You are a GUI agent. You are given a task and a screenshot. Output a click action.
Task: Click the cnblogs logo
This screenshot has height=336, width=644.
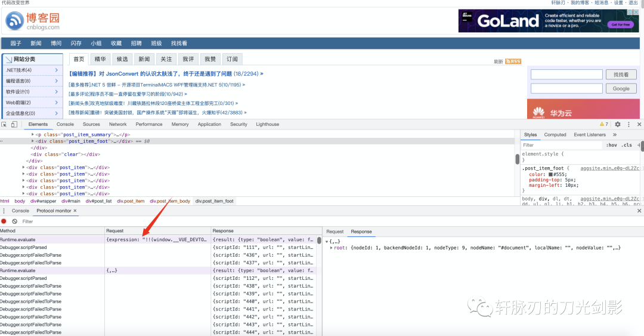click(33, 22)
